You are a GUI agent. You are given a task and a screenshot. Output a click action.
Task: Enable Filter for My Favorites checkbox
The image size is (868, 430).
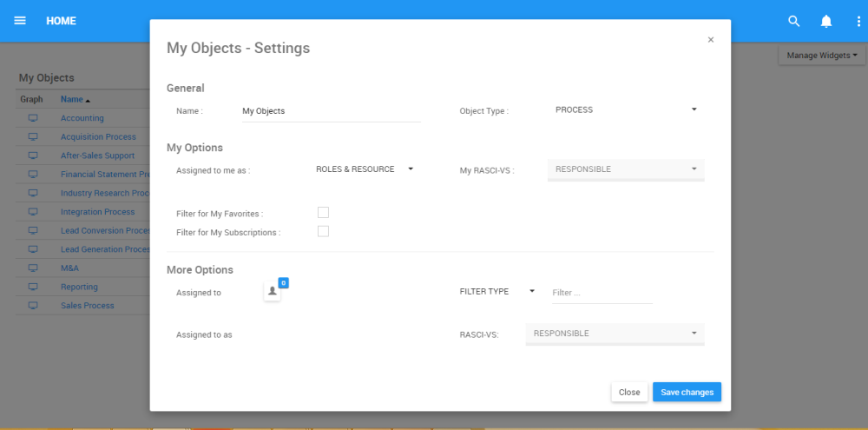[323, 213]
